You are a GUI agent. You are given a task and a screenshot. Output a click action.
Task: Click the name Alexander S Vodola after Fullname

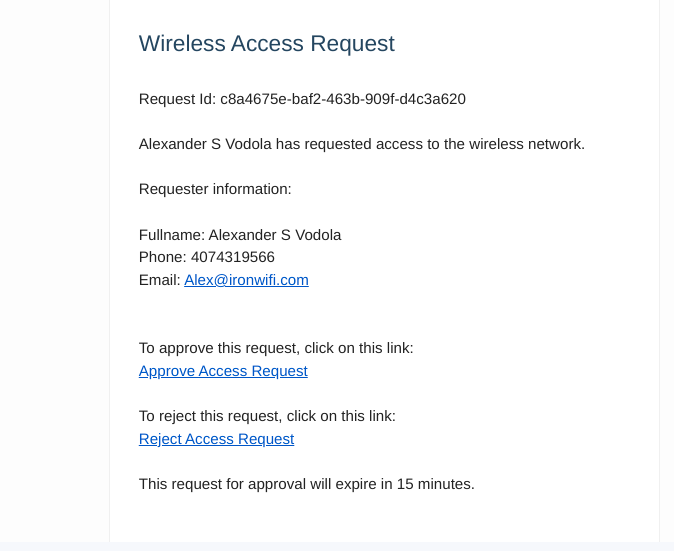(x=275, y=235)
